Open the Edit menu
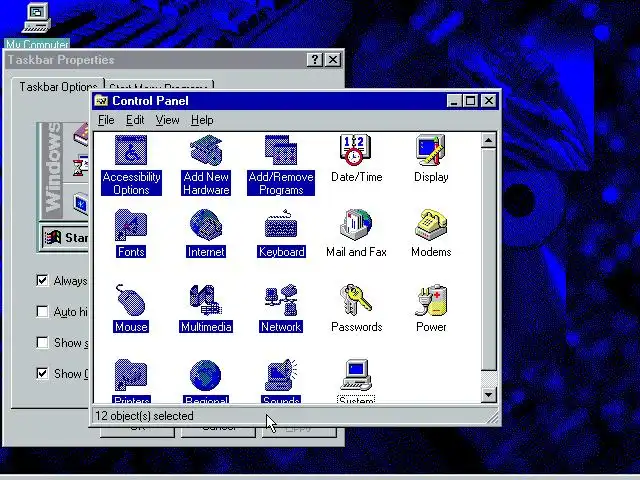The image size is (640, 480). point(135,120)
